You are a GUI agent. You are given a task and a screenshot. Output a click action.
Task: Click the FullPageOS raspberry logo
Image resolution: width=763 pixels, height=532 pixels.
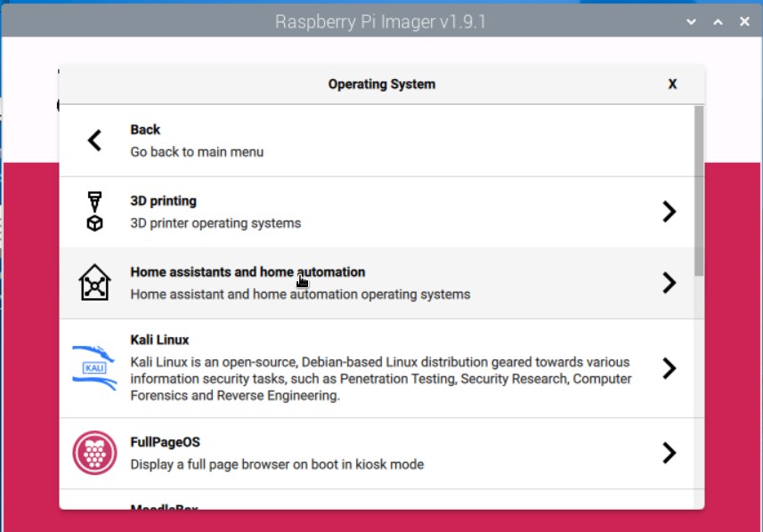[x=94, y=453]
